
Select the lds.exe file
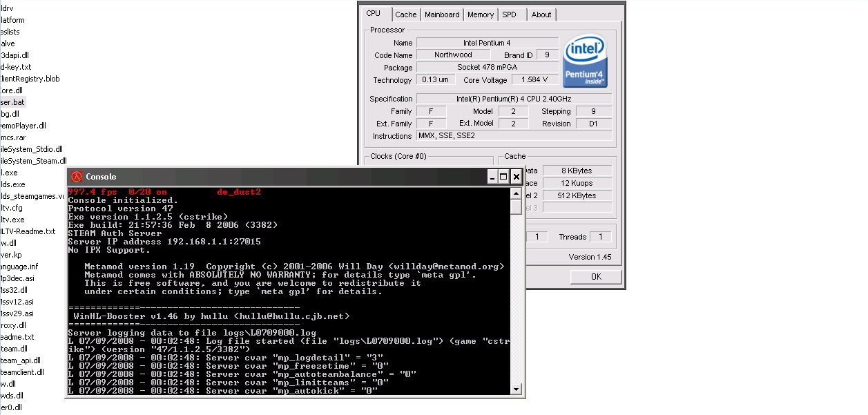(12, 184)
